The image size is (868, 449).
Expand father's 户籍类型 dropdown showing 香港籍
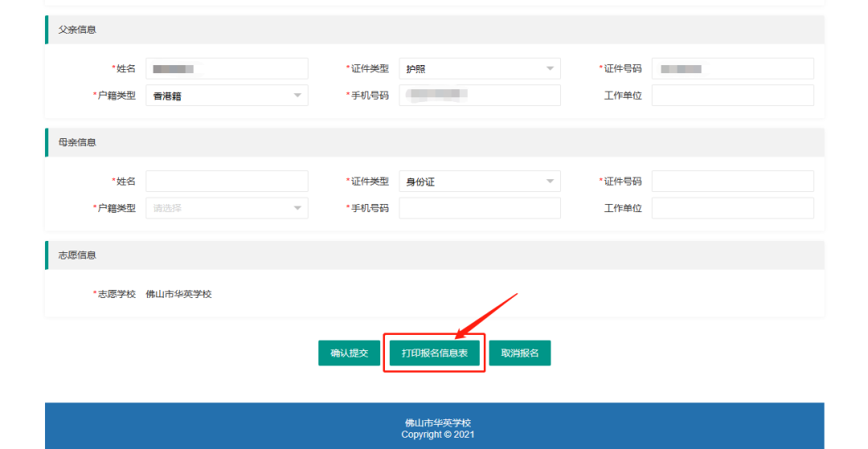[x=227, y=96]
